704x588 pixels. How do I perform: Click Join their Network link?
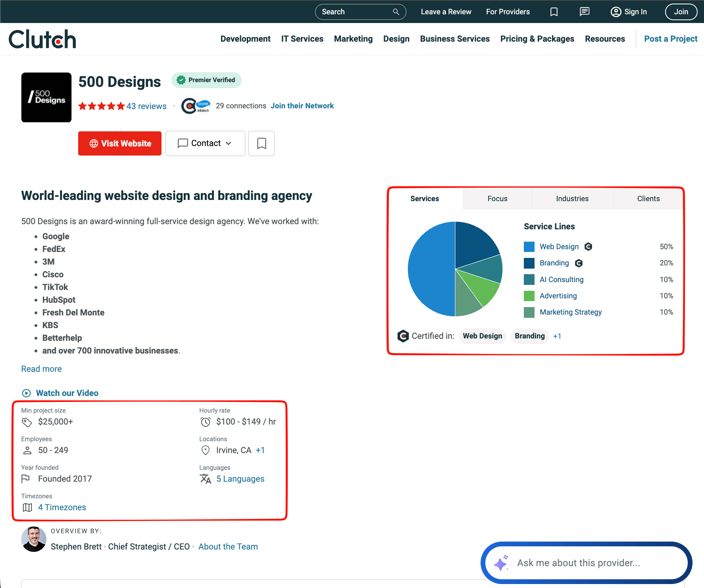302,106
